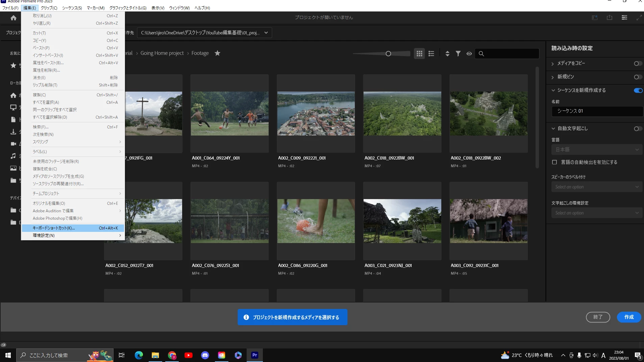Screen dimensions: 644x362
Task: Open Discord from the taskbar
Action: click(x=205, y=355)
